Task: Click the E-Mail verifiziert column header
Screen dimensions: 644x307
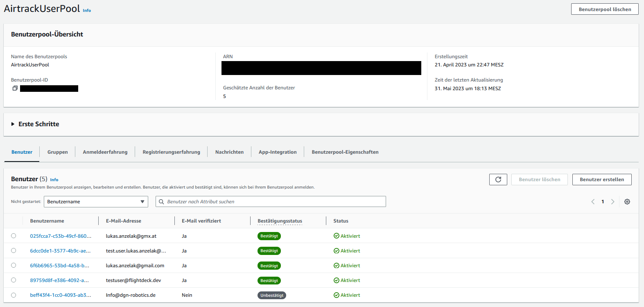Action: (201, 221)
